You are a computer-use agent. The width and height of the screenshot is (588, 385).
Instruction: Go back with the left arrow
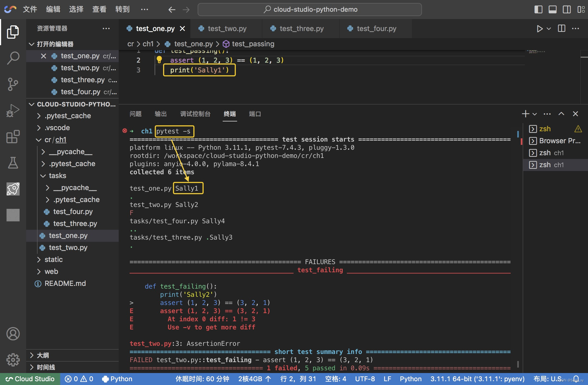click(171, 10)
